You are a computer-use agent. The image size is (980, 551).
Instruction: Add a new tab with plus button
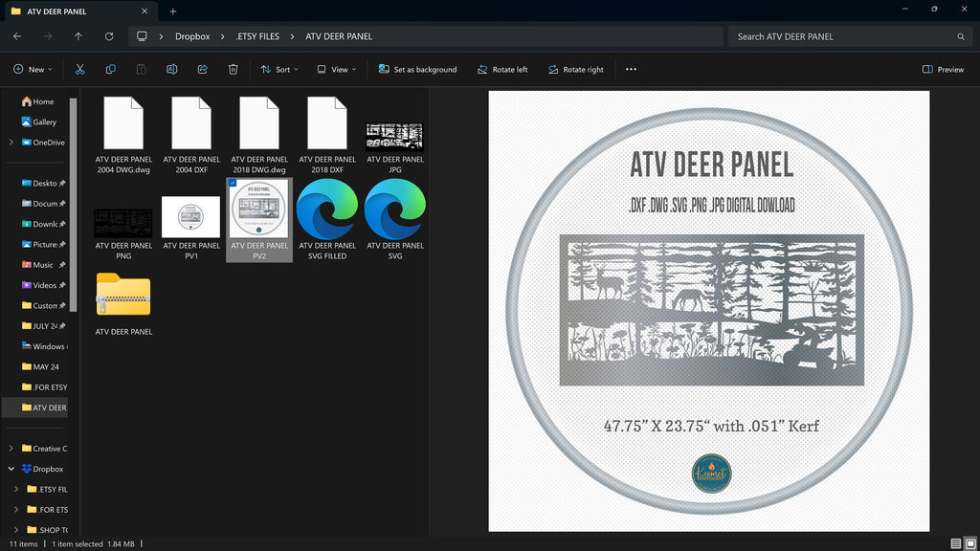(x=173, y=11)
